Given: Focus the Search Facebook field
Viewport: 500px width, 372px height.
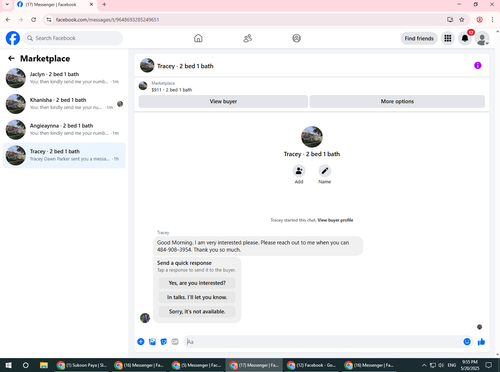Looking at the screenshot, I should point(73,38).
